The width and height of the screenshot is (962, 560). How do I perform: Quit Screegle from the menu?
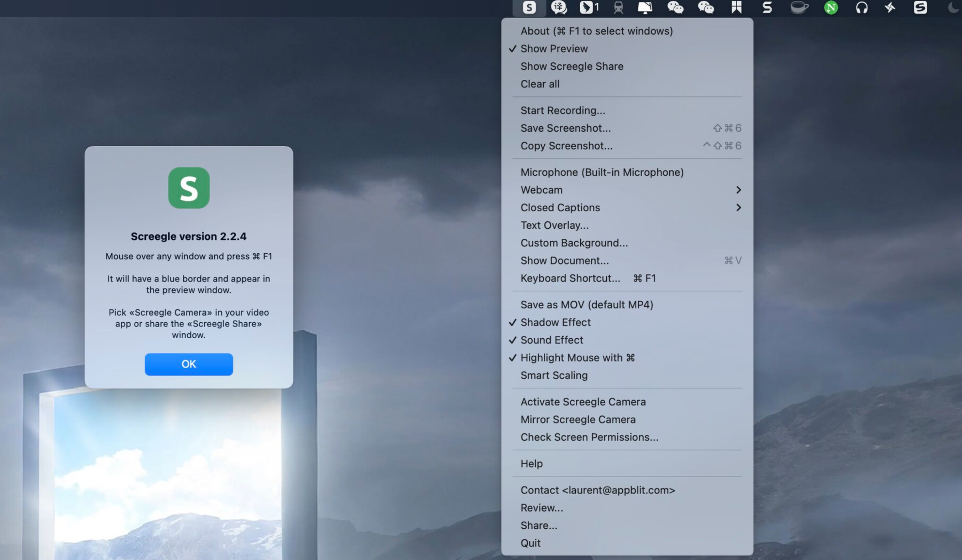point(627,543)
